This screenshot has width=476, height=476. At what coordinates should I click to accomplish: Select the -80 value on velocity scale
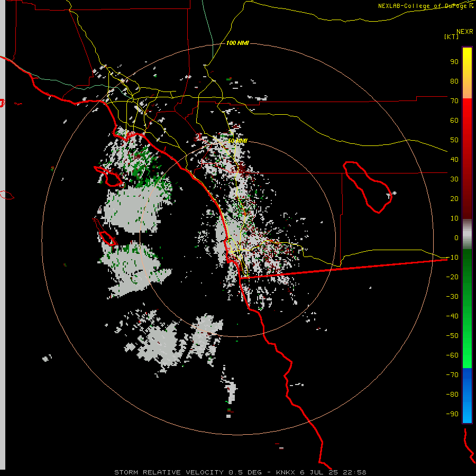(x=452, y=395)
